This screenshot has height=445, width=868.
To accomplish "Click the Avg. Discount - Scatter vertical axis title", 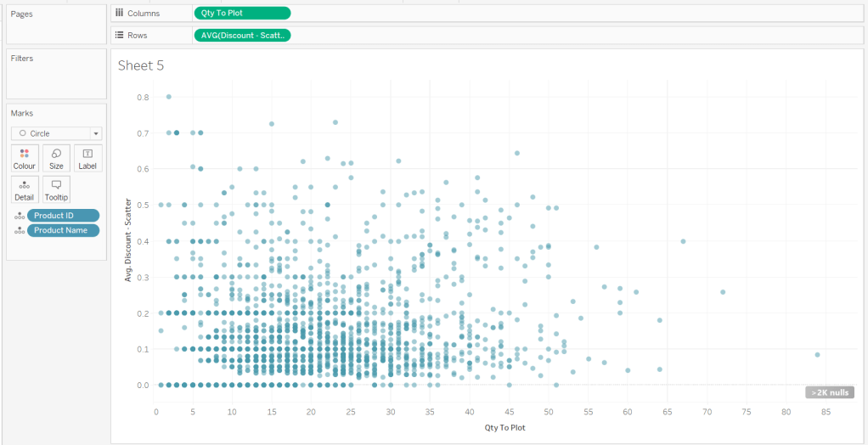I will click(x=128, y=239).
